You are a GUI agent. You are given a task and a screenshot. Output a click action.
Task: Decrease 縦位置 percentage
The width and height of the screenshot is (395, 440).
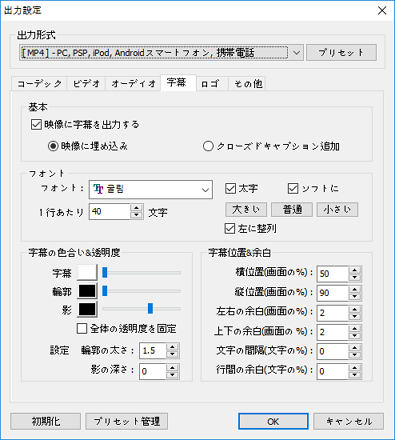point(355,297)
